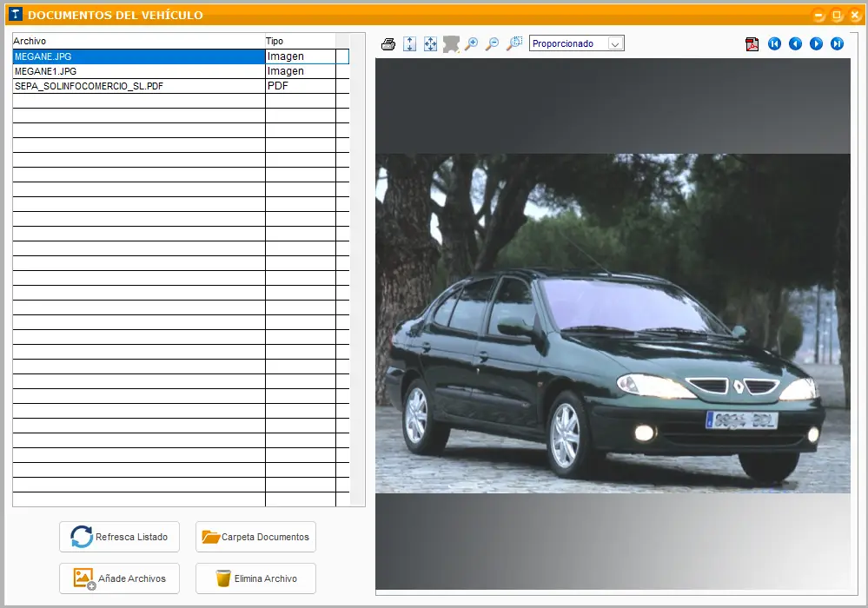This screenshot has width=868, height=608.
Task: Go to the previous document
Action: (796, 43)
